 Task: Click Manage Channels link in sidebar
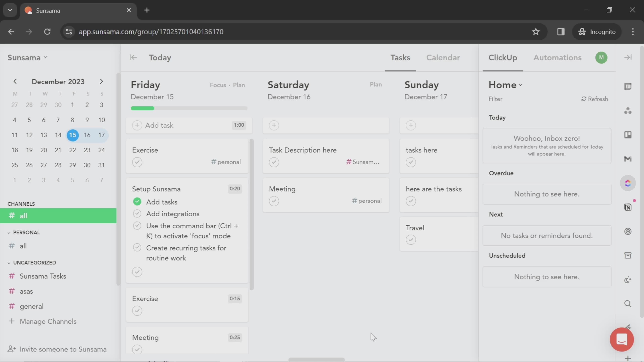click(48, 321)
